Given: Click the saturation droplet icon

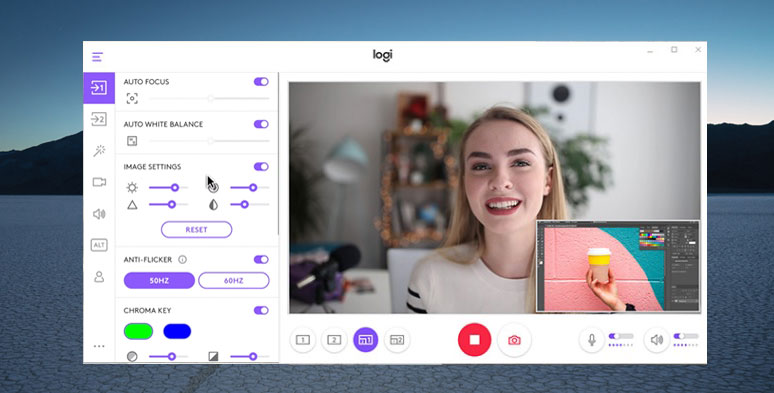Looking at the screenshot, I should click(213, 204).
